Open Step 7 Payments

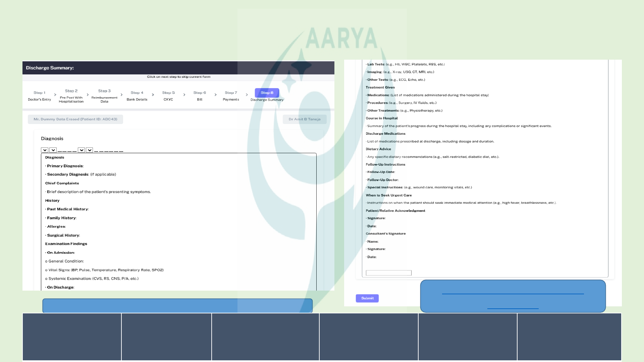tap(231, 96)
